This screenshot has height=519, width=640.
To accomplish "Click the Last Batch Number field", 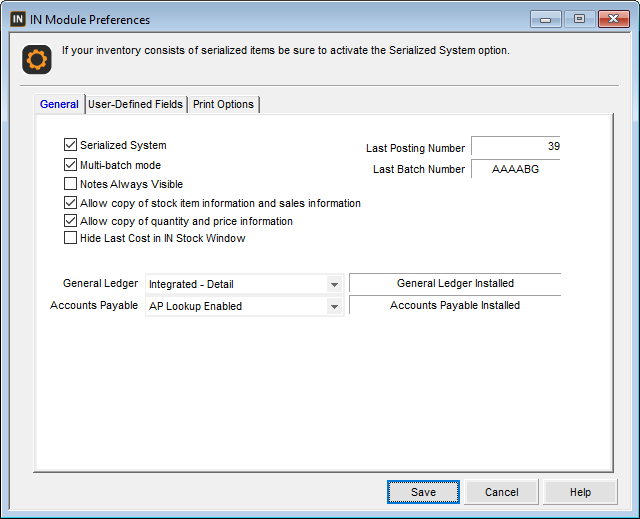I will (515, 169).
